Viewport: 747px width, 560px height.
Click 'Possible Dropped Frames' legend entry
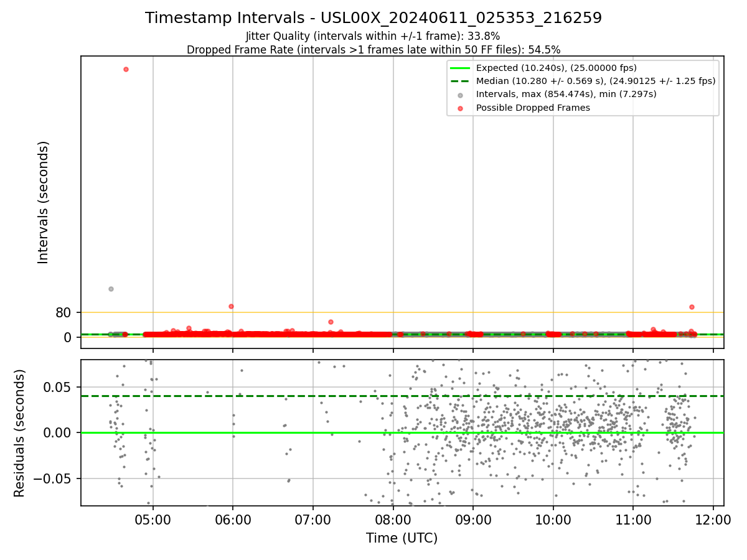pos(533,108)
